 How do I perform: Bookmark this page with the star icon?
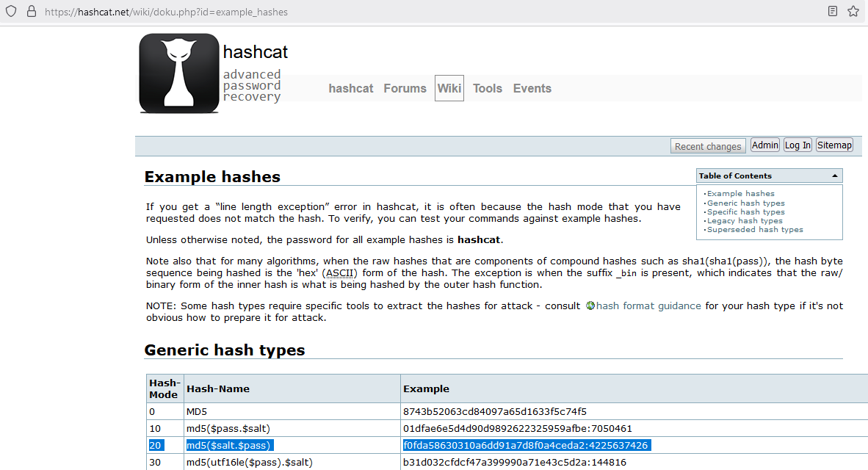tap(853, 11)
